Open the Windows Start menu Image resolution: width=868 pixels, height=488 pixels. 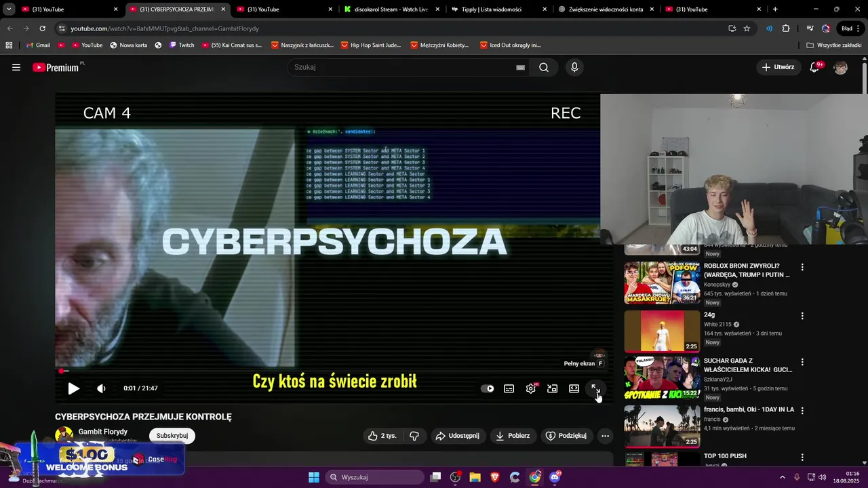(314, 477)
